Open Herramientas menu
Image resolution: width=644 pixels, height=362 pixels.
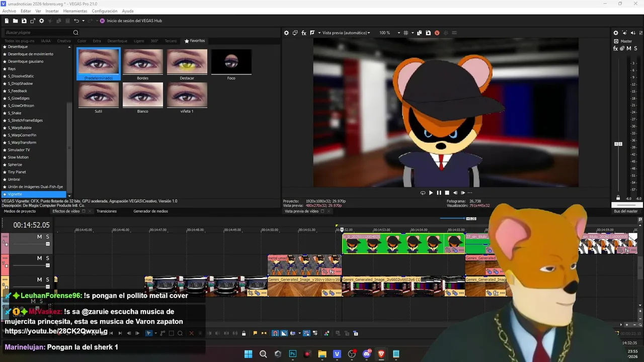point(75,11)
